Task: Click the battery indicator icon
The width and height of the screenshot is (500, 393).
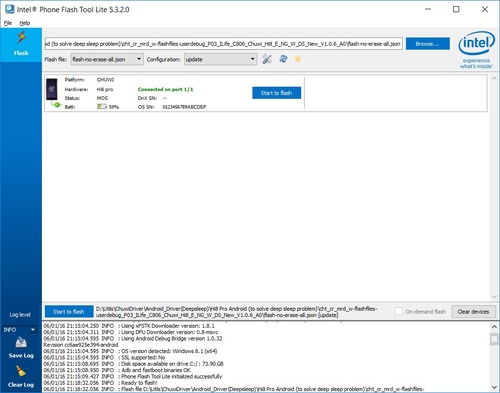Action: point(102,107)
